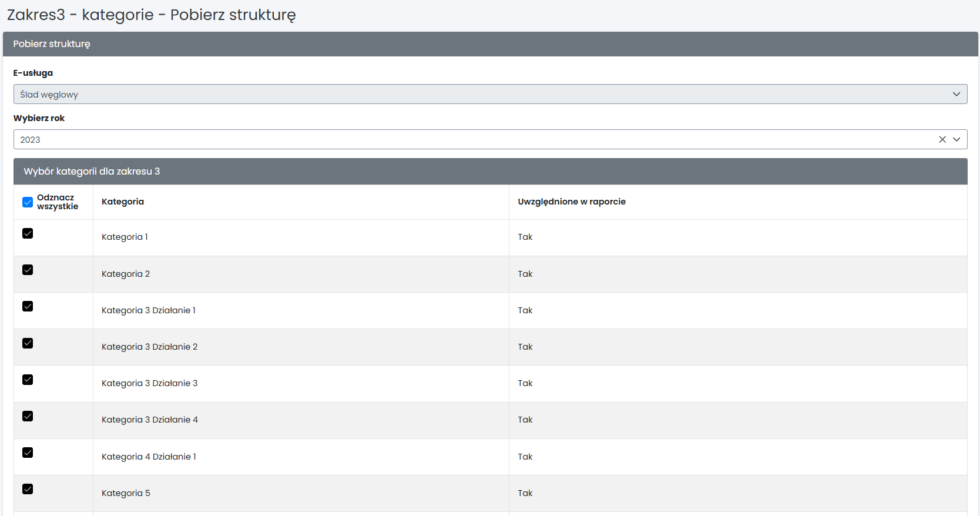Clear the selected year 2023 with X icon

(942, 139)
